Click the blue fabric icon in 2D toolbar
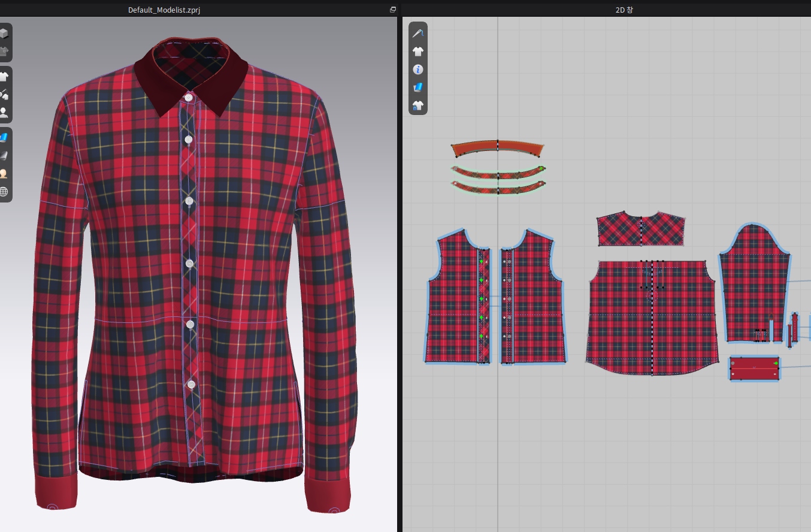This screenshot has width=811, height=532. click(418, 87)
